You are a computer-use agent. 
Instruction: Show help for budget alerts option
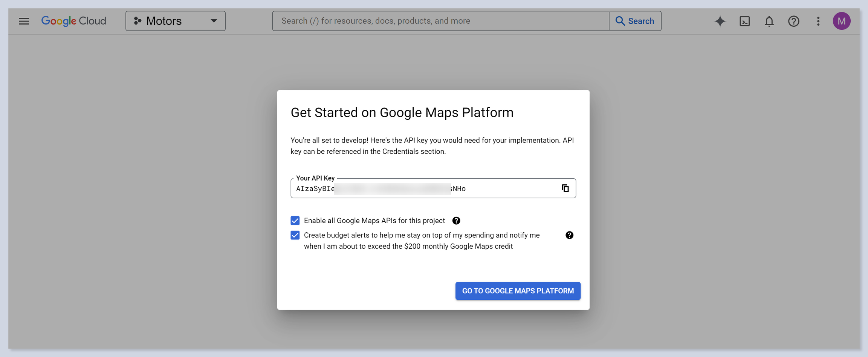point(569,235)
